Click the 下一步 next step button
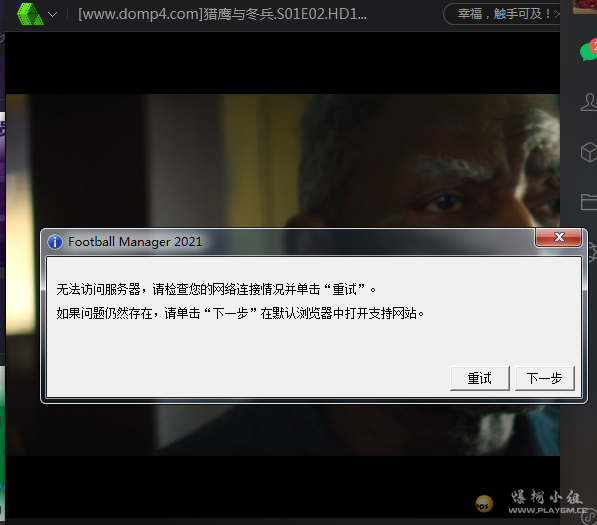Screen dimensions: 597x525 tap(544, 378)
